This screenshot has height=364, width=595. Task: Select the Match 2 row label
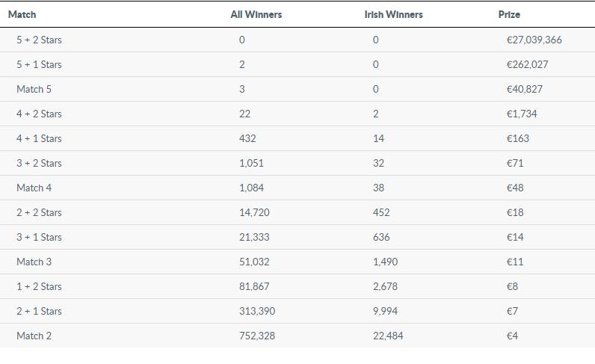click(34, 336)
